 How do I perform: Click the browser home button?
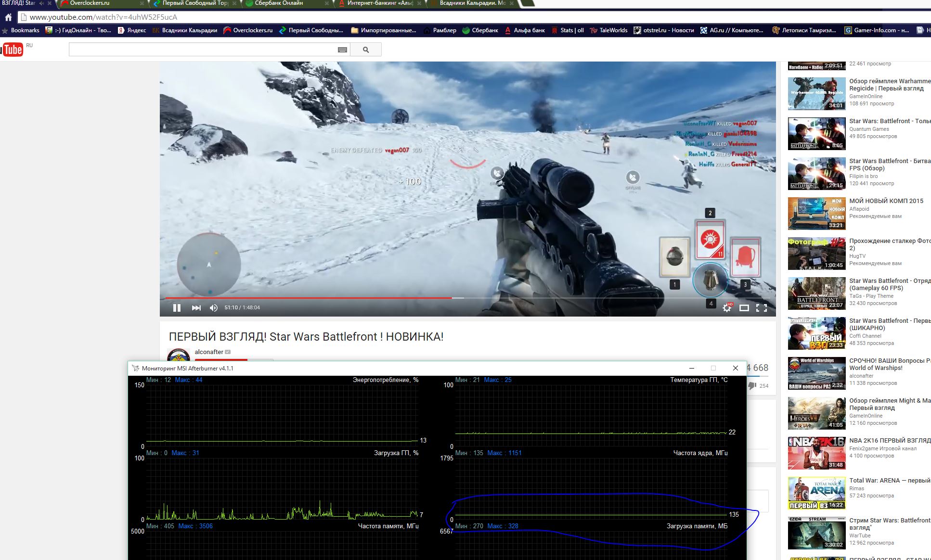(8, 17)
